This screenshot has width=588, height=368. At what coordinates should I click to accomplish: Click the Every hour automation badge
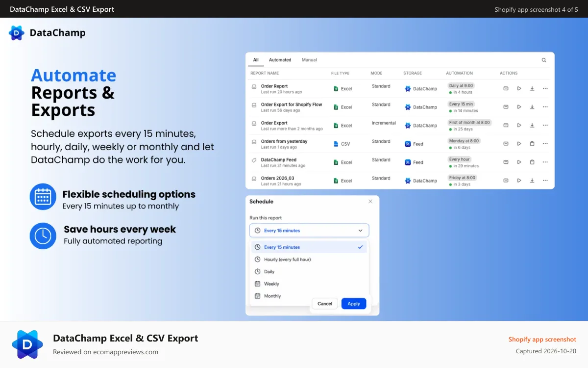(x=460, y=159)
